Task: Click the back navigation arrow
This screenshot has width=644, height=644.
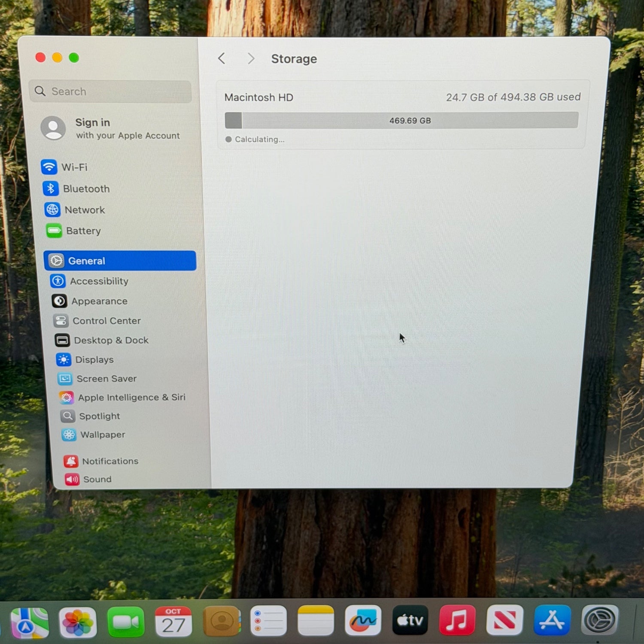Action: pyautogui.click(x=222, y=58)
